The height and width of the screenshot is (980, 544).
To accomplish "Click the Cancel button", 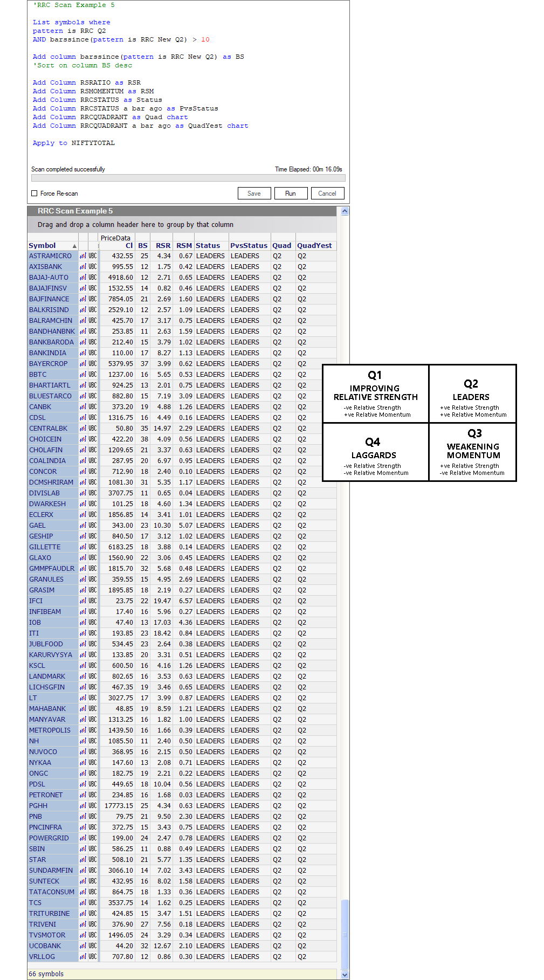I will point(327,194).
